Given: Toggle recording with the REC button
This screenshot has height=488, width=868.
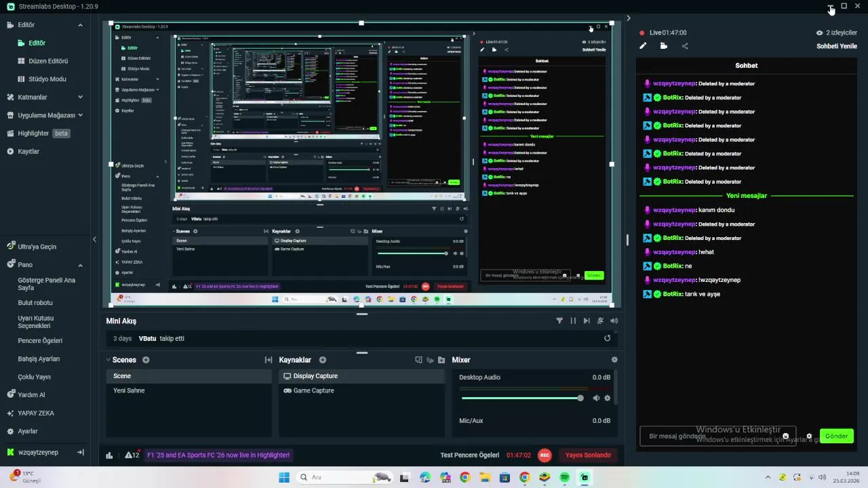Looking at the screenshot, I should 544,455.
